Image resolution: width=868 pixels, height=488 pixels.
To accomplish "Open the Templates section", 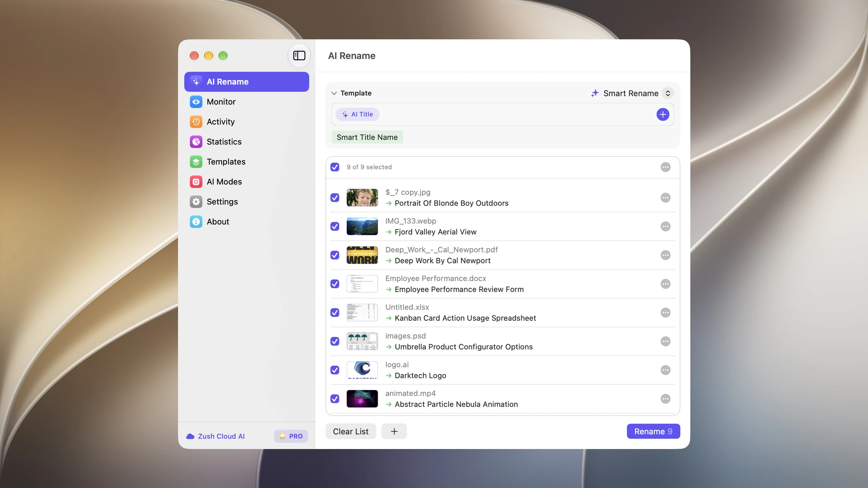I will click(246, 162).
